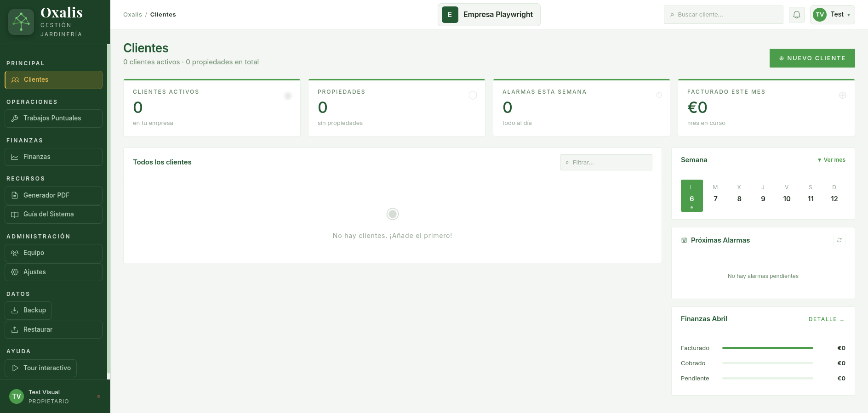Select Wednesday 8 in week calendar
Image resolution: width=868 pixels, height=413 pixels.
[x=739, y=196]
